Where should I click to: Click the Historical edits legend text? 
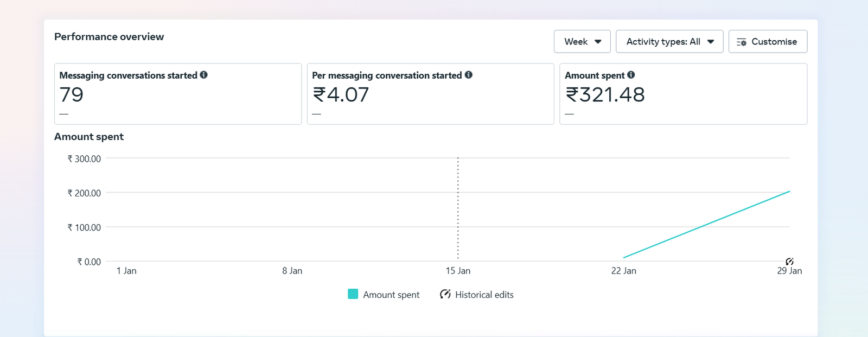484,295
